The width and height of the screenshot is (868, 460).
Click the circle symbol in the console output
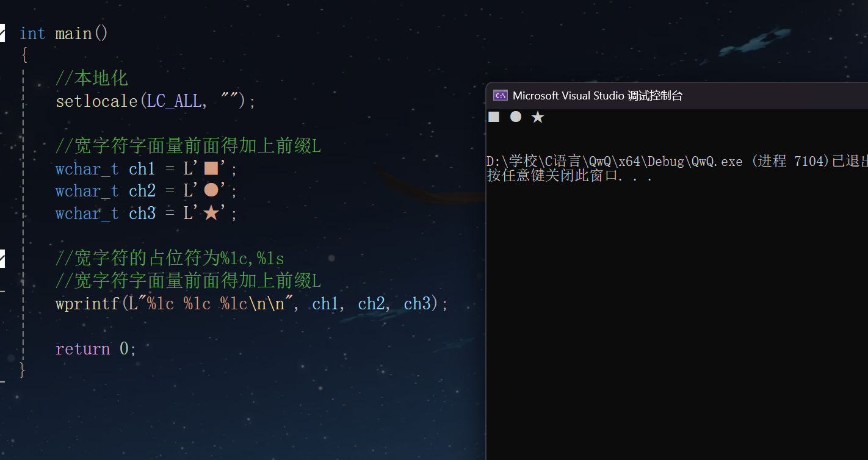click(516, 117)
